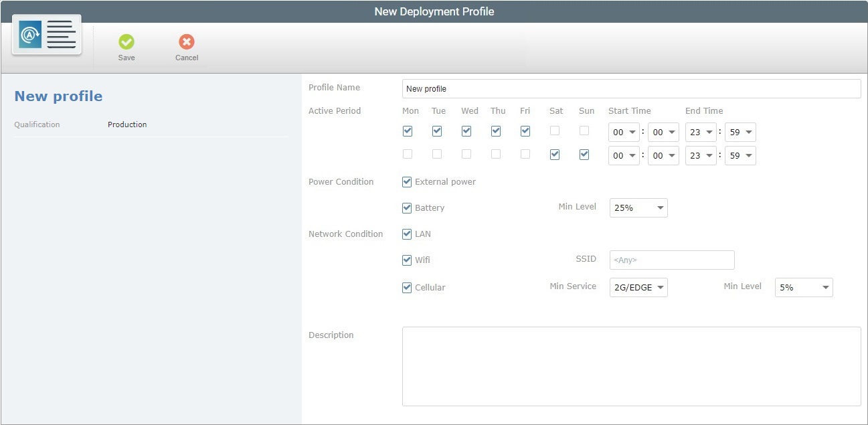Screen dimensions: 868x425
Task: Disable the Battery power condition
Action: click(406, 207)
